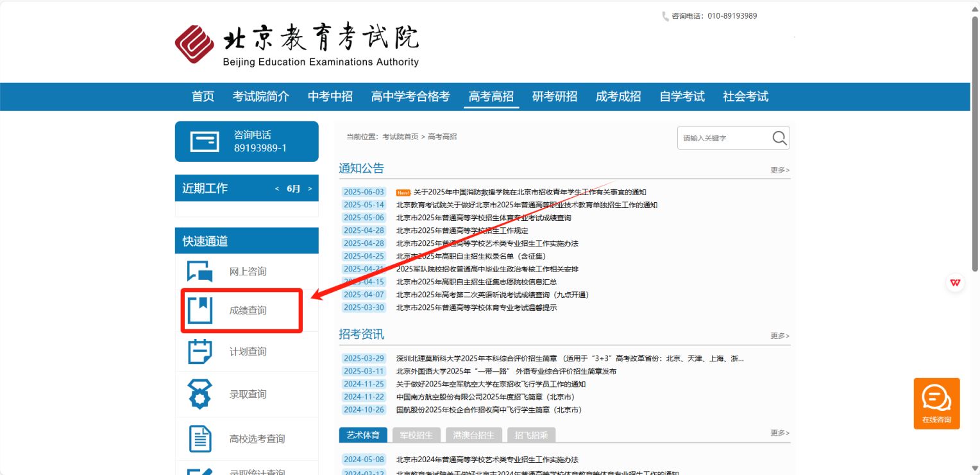Screen dimensions: 980x475
Task: Open 2025年普通高等学校招生工作规定 notice
Action: click(x=462, y=230)
